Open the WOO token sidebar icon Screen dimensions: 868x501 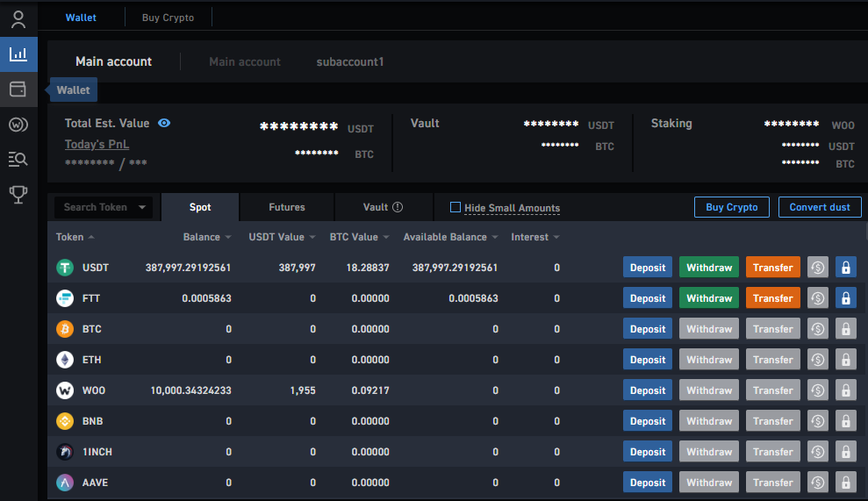(x=18, y=125)
